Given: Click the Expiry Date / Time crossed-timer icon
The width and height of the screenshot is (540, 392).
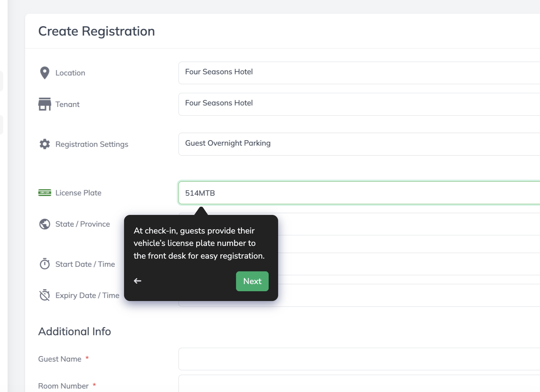Looking at the screenshot, I should pyautogui.click(x=45, y=295).
